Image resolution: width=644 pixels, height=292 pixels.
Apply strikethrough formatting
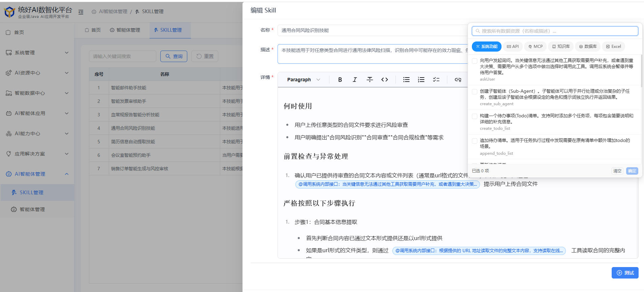pos(369,80)
